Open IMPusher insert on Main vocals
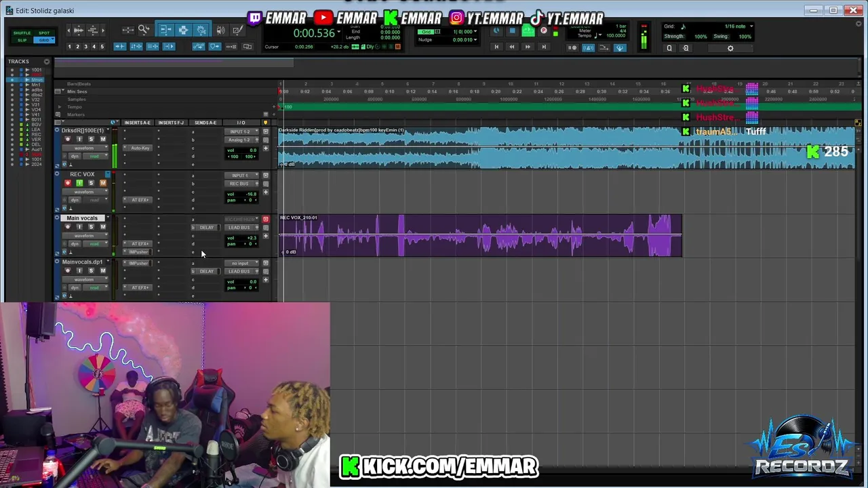 (138, 252)
